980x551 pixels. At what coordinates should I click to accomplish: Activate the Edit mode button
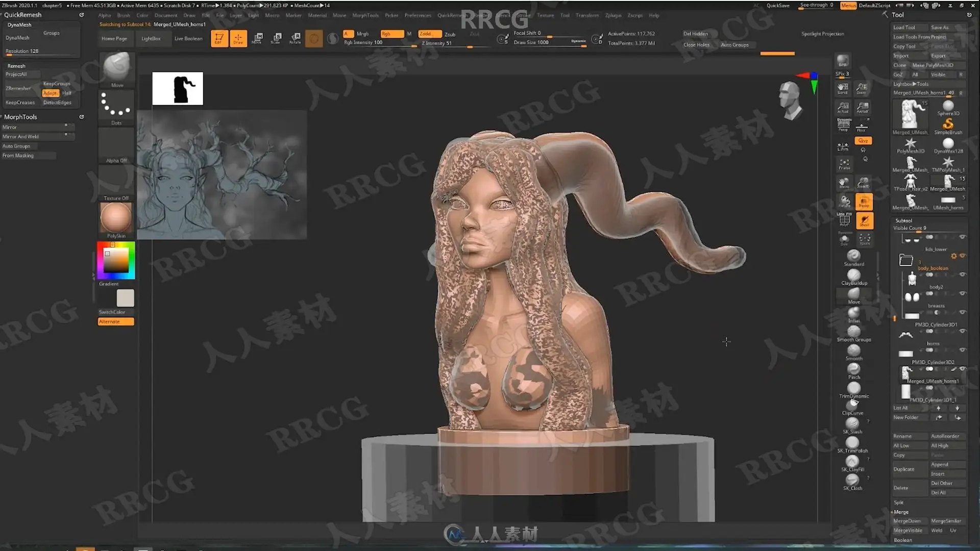pyautogui.click(x=219, y=38)
